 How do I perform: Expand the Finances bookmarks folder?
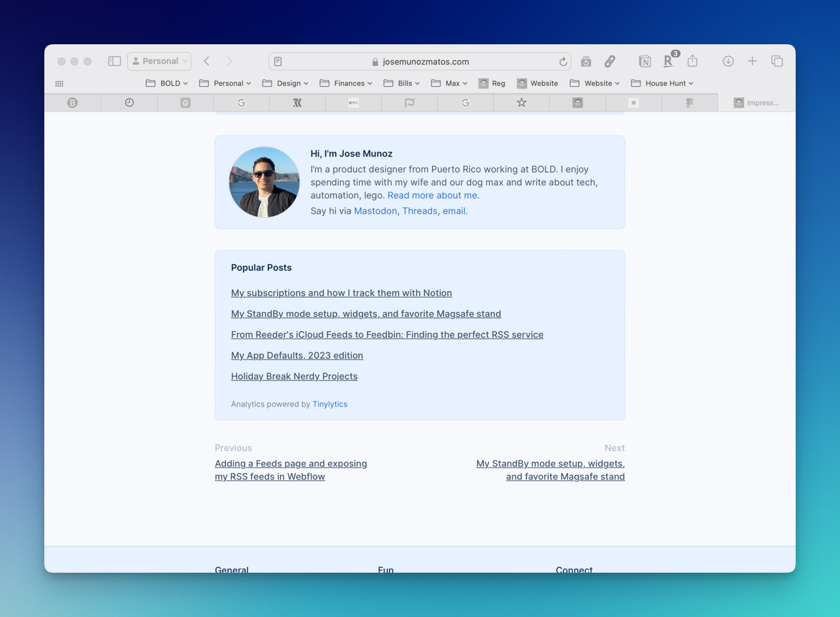(346, 83)
